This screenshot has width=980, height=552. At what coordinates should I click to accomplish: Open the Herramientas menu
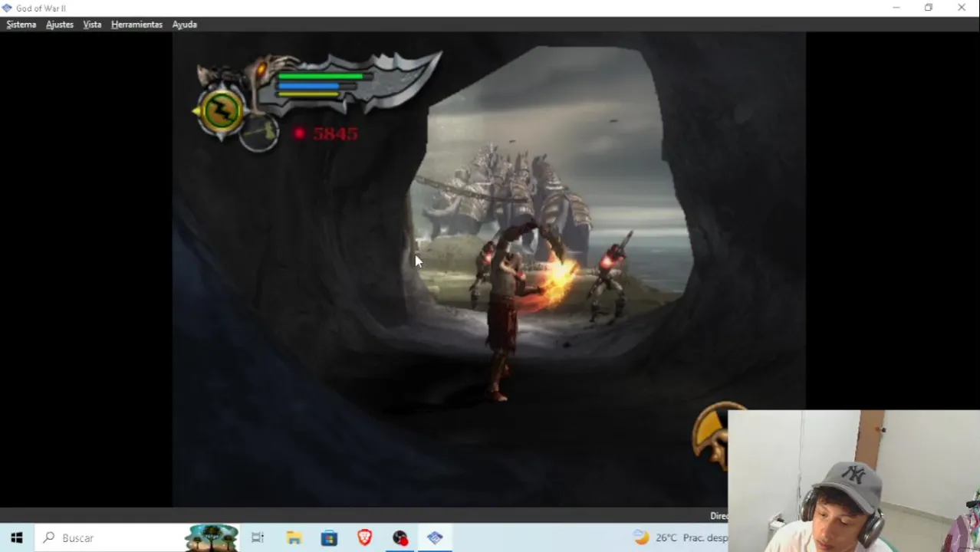click(x=136, y=25)
